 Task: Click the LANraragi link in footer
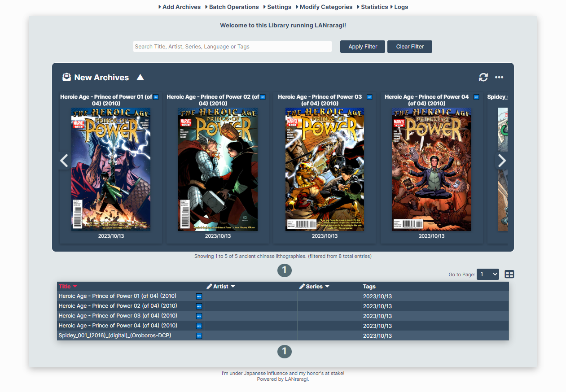pyautogui.click(x=296, y=379)
